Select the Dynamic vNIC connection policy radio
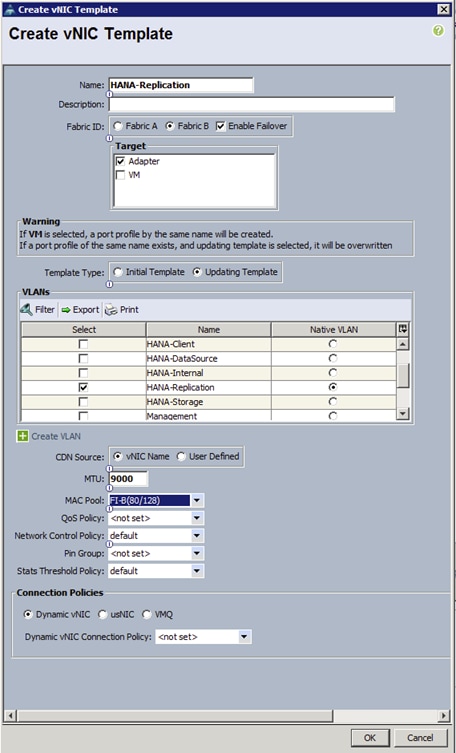This screenshot has width=456, height=753. (28, 614)
